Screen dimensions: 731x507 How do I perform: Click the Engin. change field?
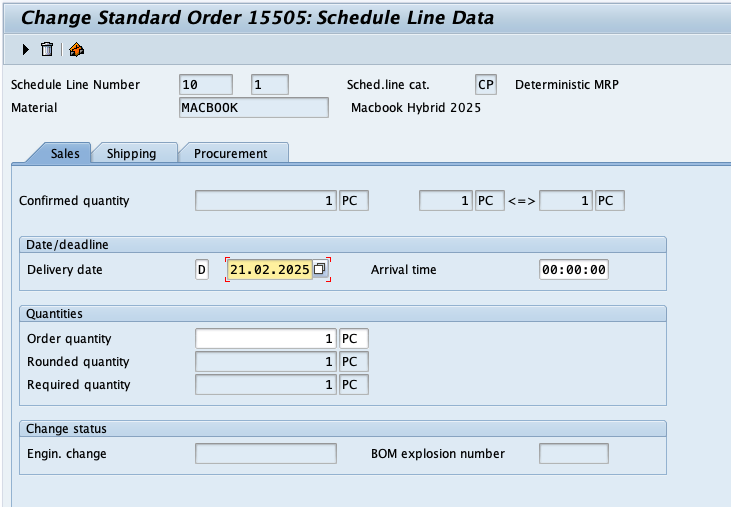point(266,453)
